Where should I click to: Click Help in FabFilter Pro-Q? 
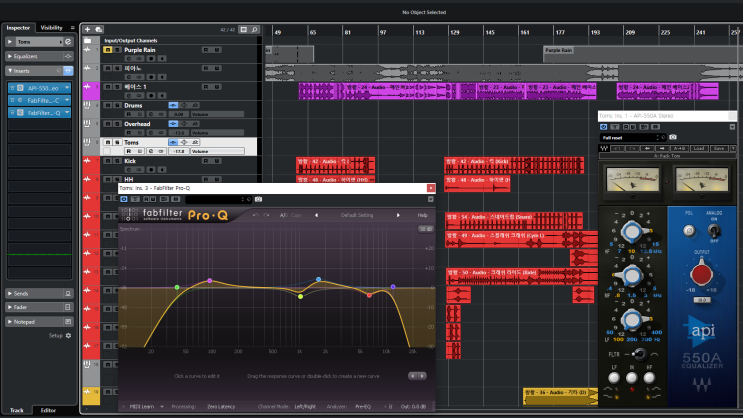(422, 215)
